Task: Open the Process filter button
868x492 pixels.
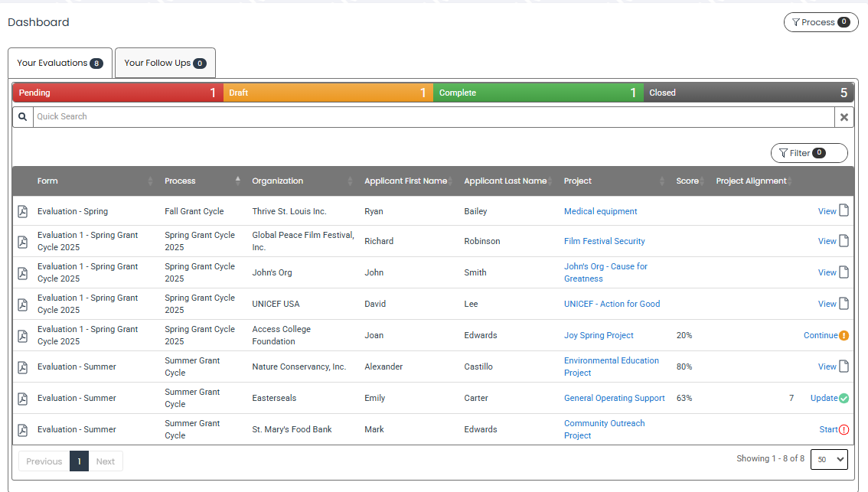Action: [x=821, y=22]
